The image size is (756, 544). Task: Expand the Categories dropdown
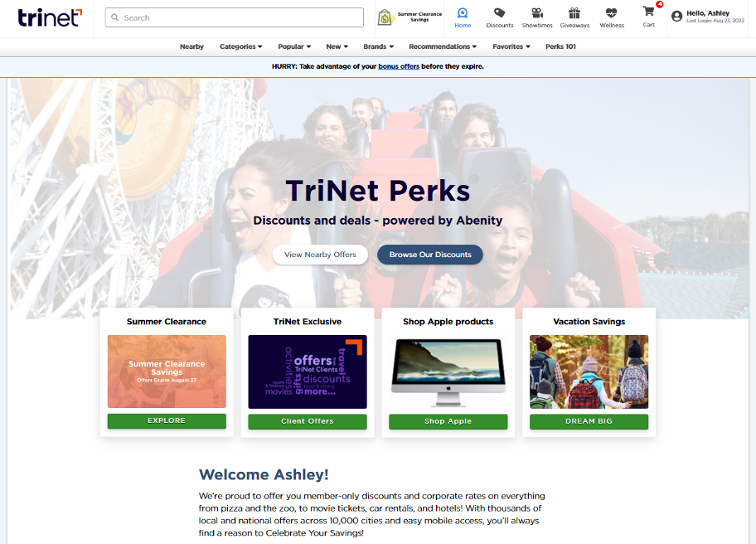(x=240, y=46)
